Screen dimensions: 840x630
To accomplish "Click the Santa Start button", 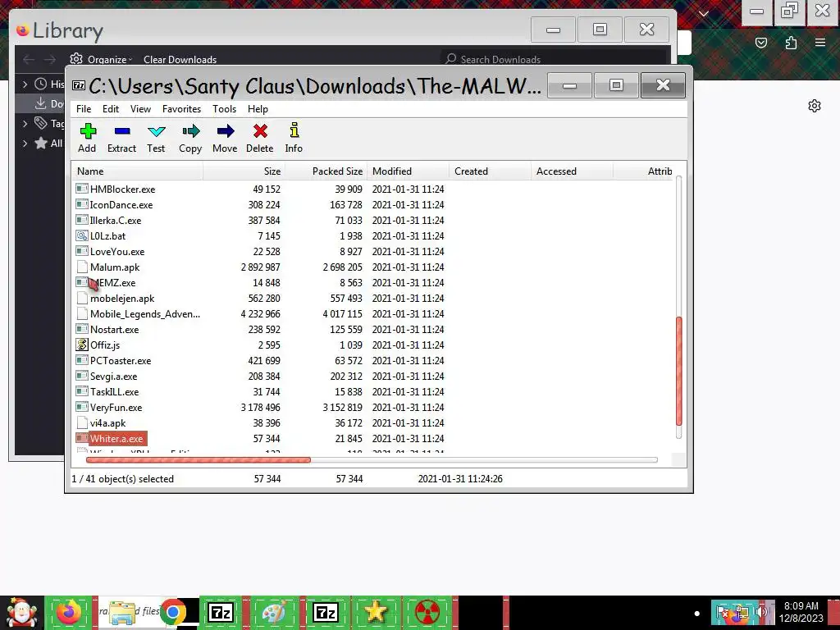I will point(21,612).
